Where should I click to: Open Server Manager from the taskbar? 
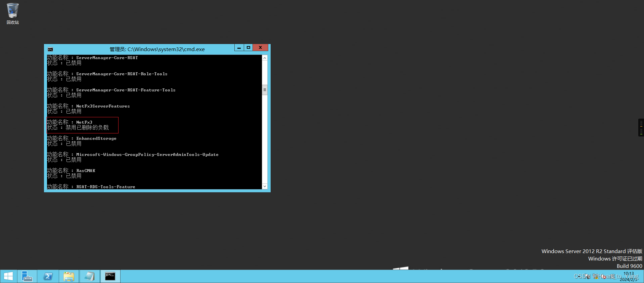pyautogui.click(x=27, y=276)
